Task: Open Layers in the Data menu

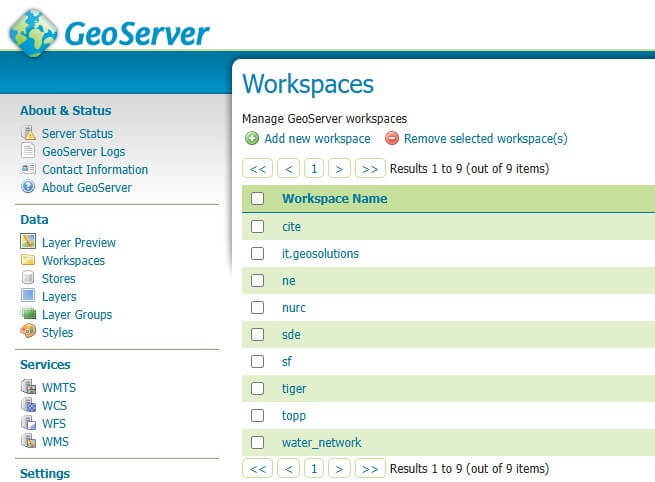Action: 59,297
